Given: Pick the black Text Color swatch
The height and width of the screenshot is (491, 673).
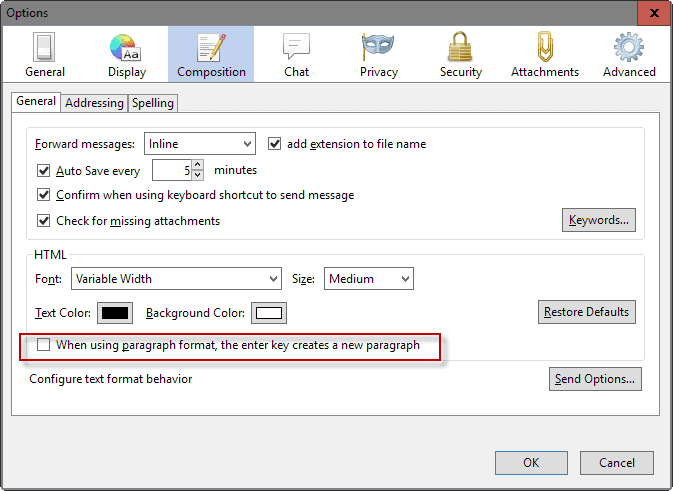Looking at the screenshot, I should tap(115, 313).
